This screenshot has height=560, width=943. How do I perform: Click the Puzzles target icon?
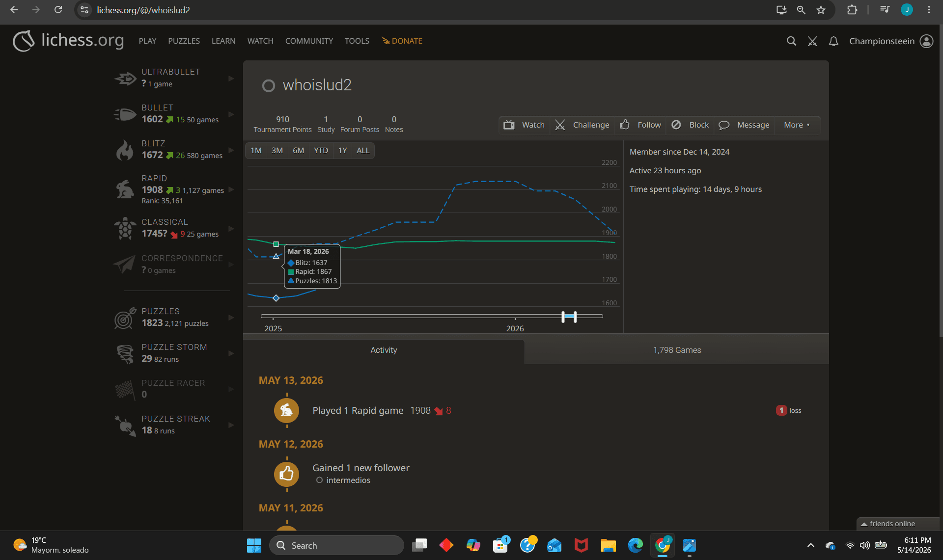[125, 318]
